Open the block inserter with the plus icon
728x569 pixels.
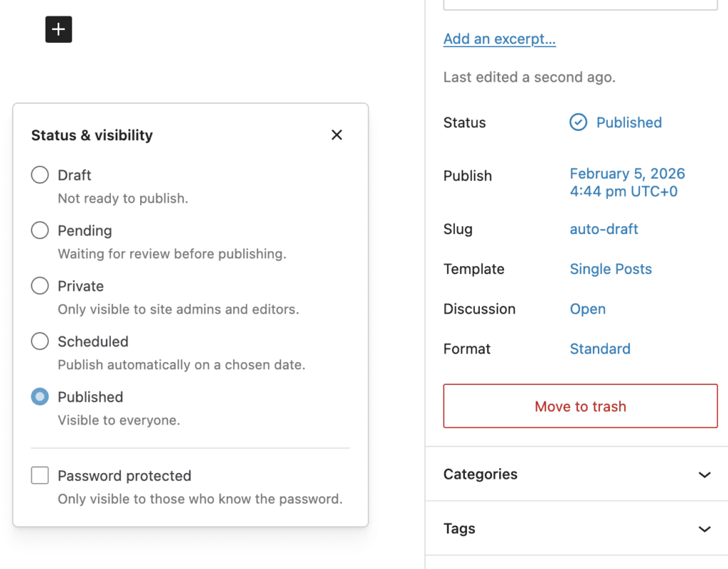tap(58, 29)
